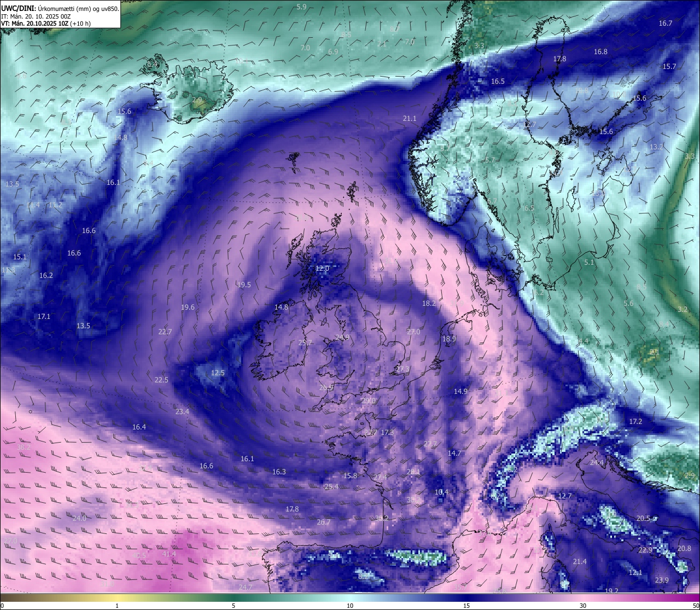This screenshot has height=610, width=700.
Task: Click the 12.5 value west of Ireland
Action: click(x=218, y=373)
